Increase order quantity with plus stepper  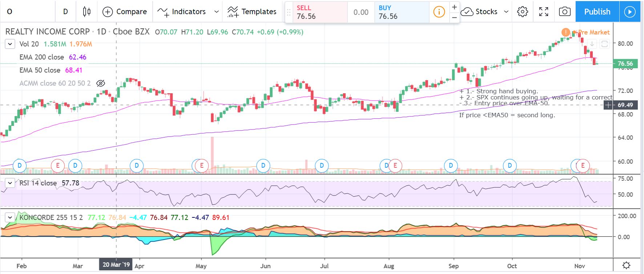[454, 7]
